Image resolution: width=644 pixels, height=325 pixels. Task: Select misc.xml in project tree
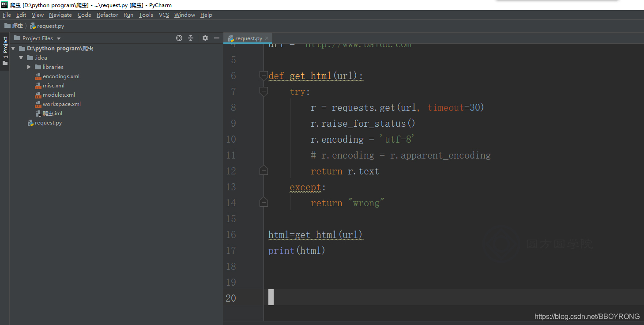[53, 86]
